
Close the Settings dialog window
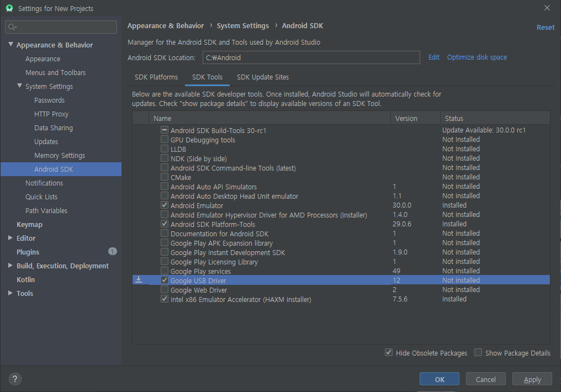point(547,8)
